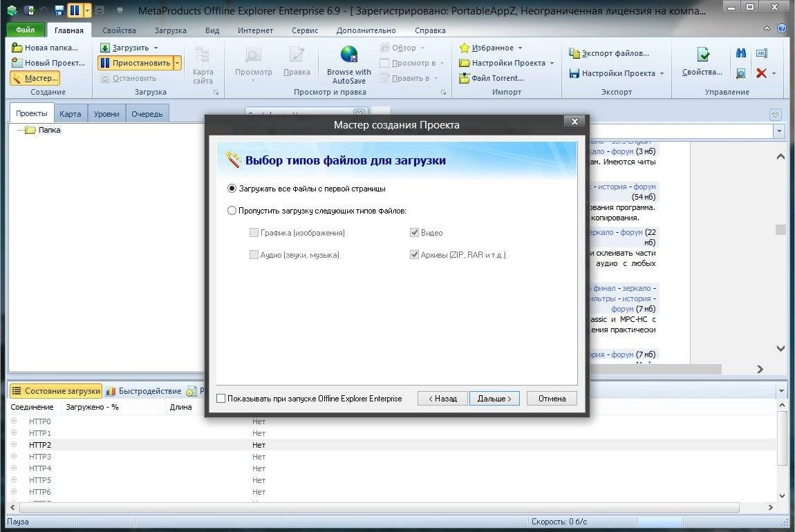
Task: Launch the Мастер wizard wand button
Action: click(35, 78)
